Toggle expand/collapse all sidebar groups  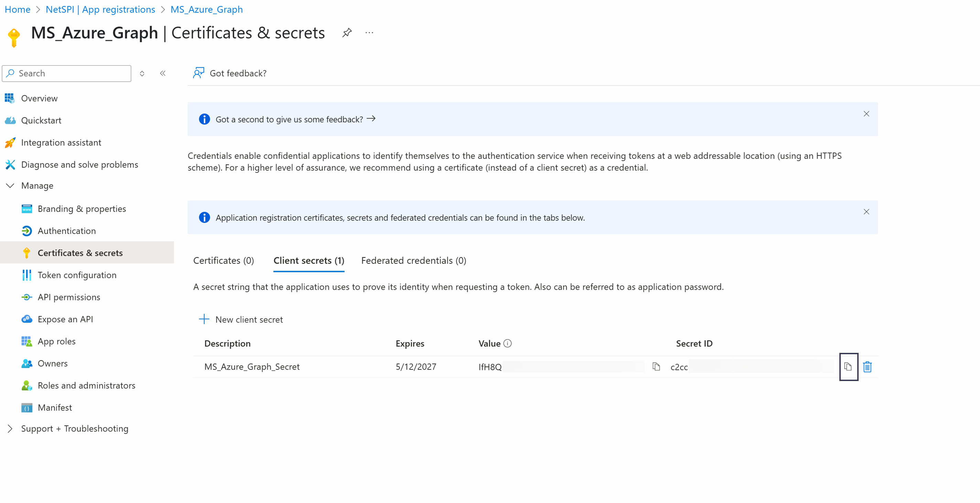[142, 74]
